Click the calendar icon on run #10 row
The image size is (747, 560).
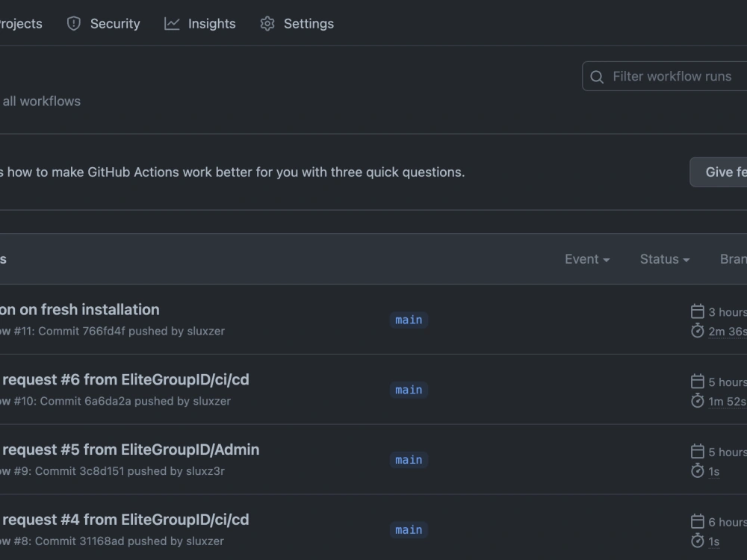pyautogui.click(x=698, y=381)
